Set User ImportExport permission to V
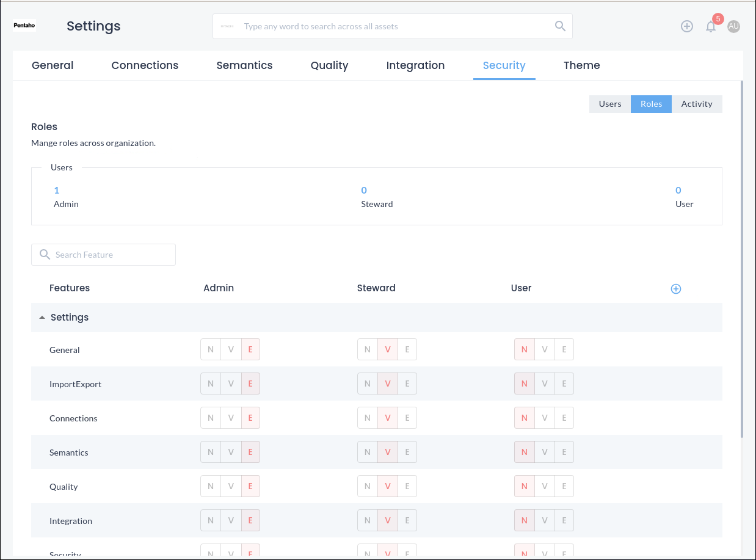Image resolution: width=756 pixels, height=560 pixels. 544,384
